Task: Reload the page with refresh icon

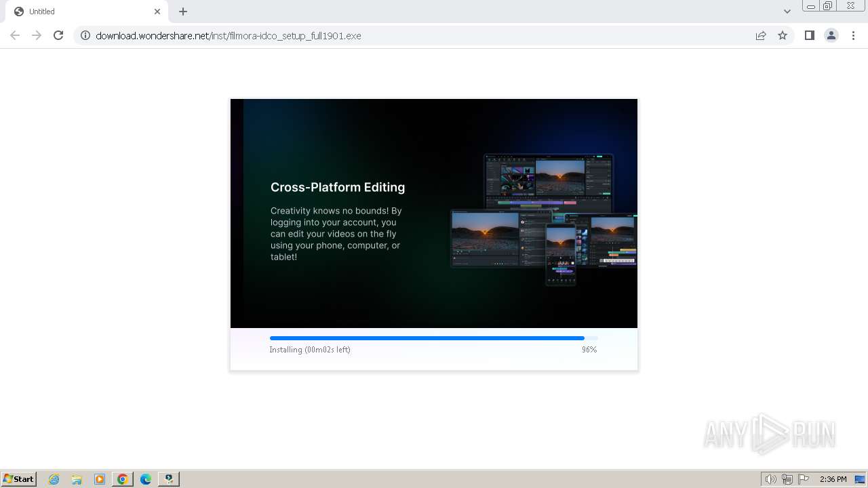Action: point(58,35)
